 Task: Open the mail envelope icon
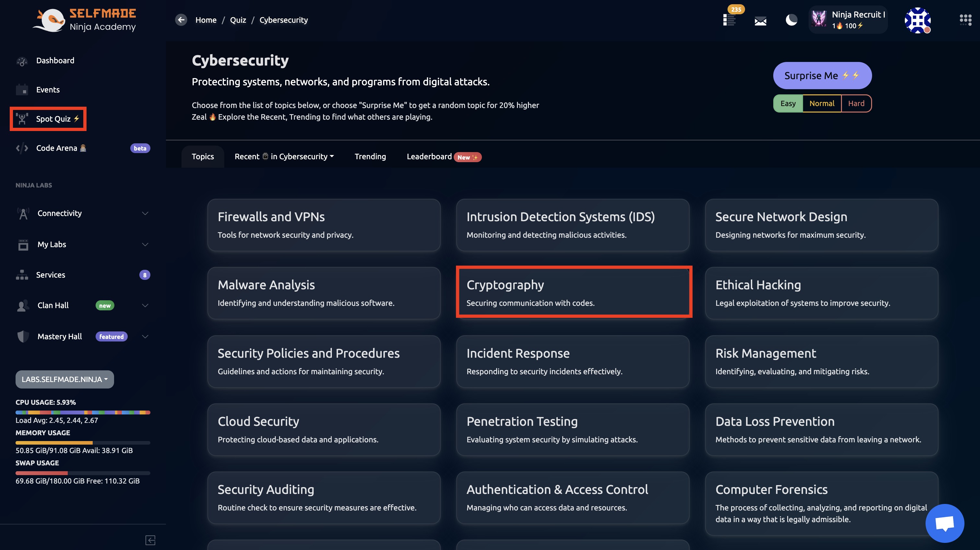point(760,21)
